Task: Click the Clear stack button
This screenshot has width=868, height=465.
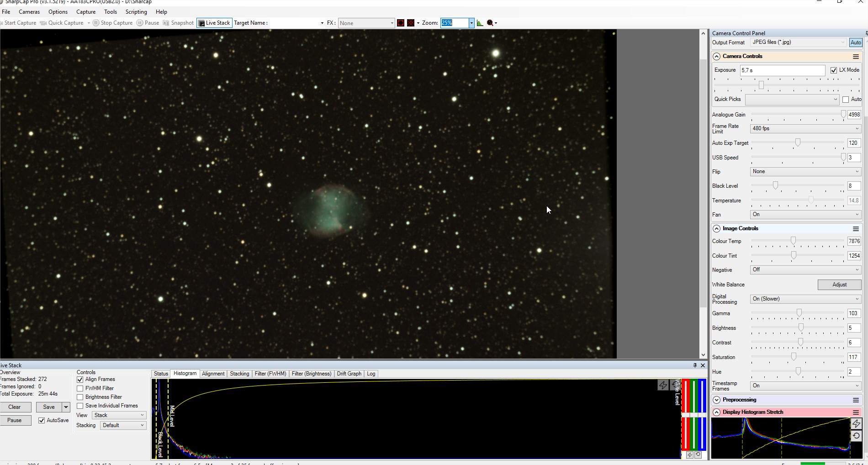Action: click(14, 407)
